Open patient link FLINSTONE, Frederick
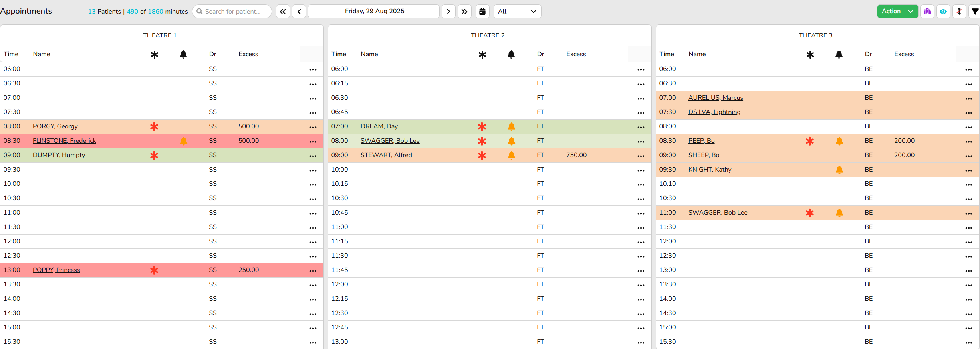The height and width of the screenshot is (349, 980). point(64,141)
